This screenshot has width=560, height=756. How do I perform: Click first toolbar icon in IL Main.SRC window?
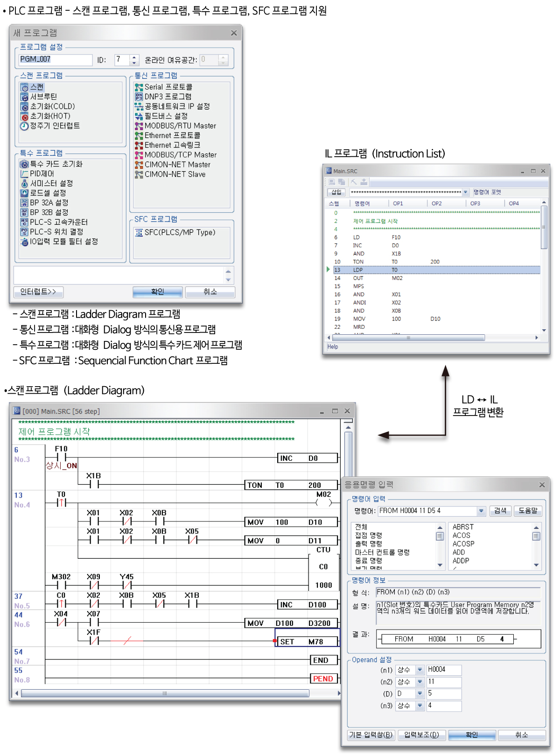[331, 182]
